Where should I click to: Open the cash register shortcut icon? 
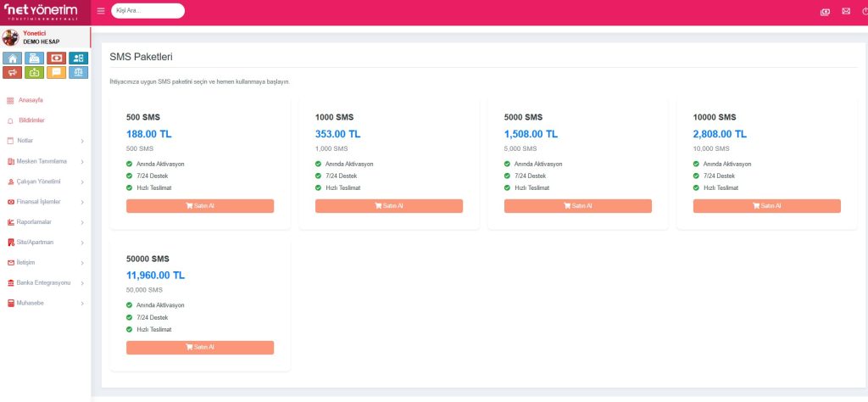point(34,59)
